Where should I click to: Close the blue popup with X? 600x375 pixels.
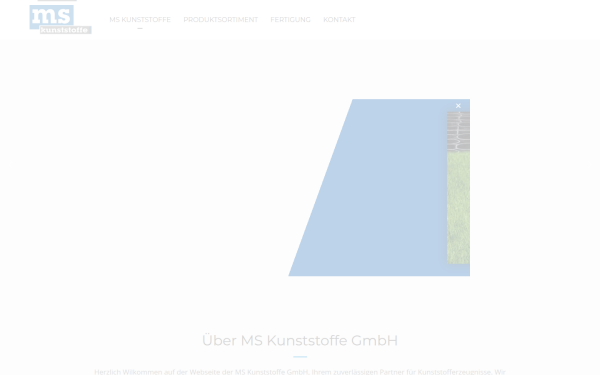[458, 106]
